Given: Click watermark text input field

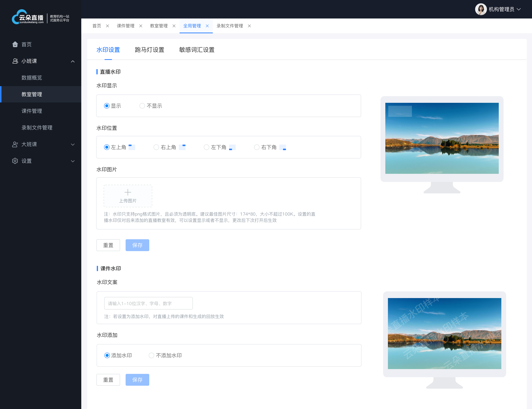Looking at the screenshot, I should pyautogui.click(x=148, y=303).
